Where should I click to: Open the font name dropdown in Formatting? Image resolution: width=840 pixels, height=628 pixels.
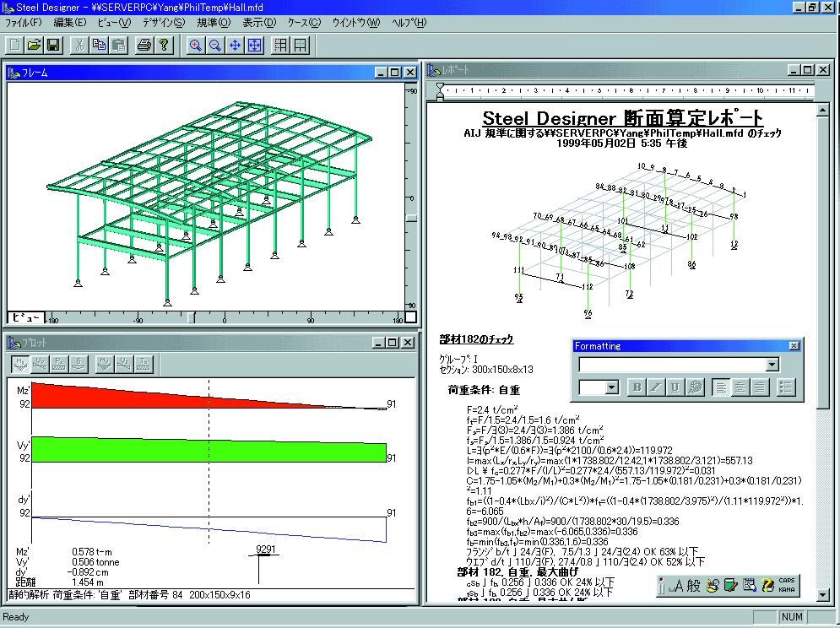[x=772, y=365]
